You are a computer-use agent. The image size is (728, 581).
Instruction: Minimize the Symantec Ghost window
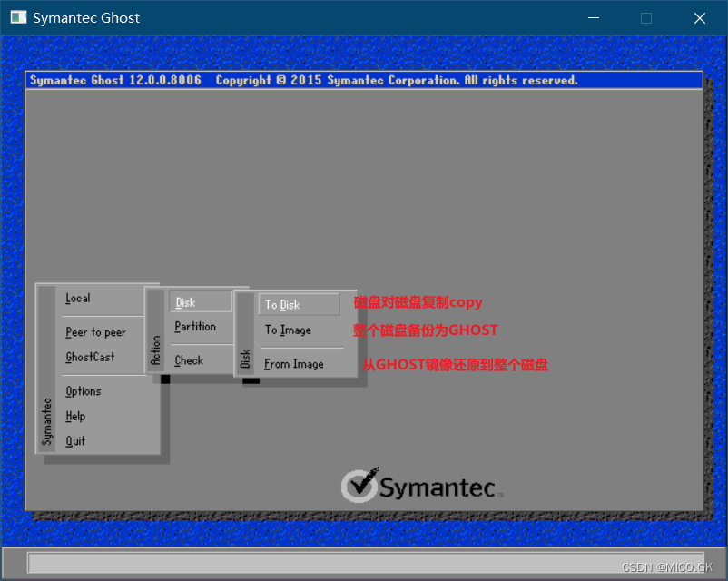click(x=594, y=17)
